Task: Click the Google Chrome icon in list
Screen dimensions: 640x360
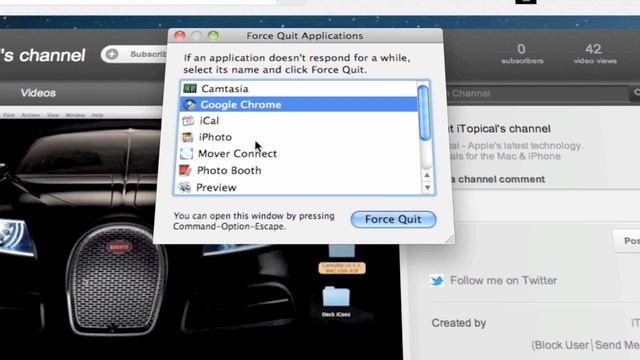Action: point(189,104)
